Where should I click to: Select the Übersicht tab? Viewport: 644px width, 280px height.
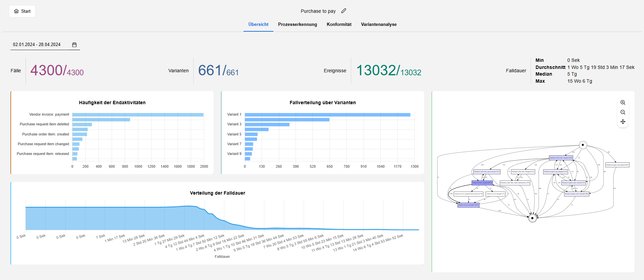click(258, 24)
